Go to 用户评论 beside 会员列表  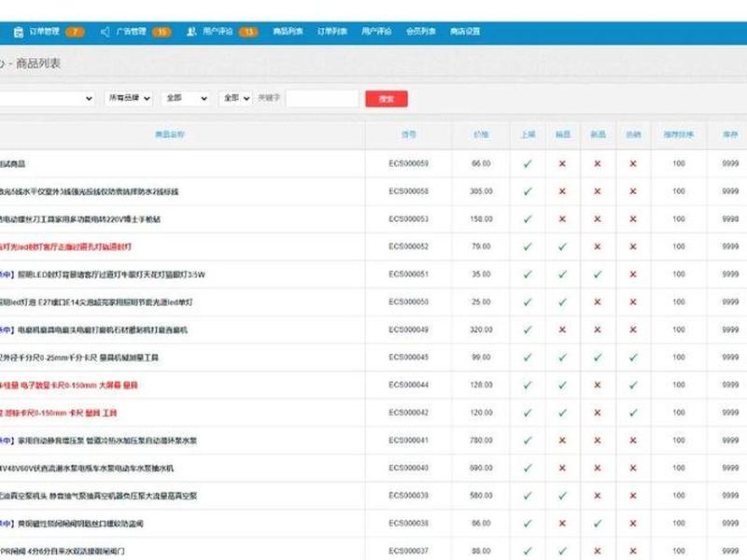pyautogui.click(x=376, y=32)
